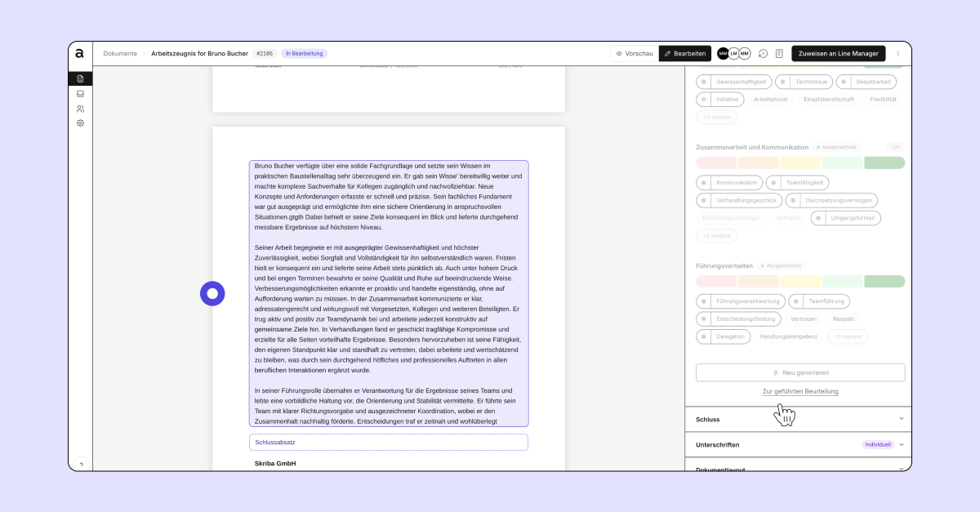Select yellow rating segment for Führungsverhalten
Viewport: 980px width, 512px height.
pyautogui.click(x=800, y=282)
